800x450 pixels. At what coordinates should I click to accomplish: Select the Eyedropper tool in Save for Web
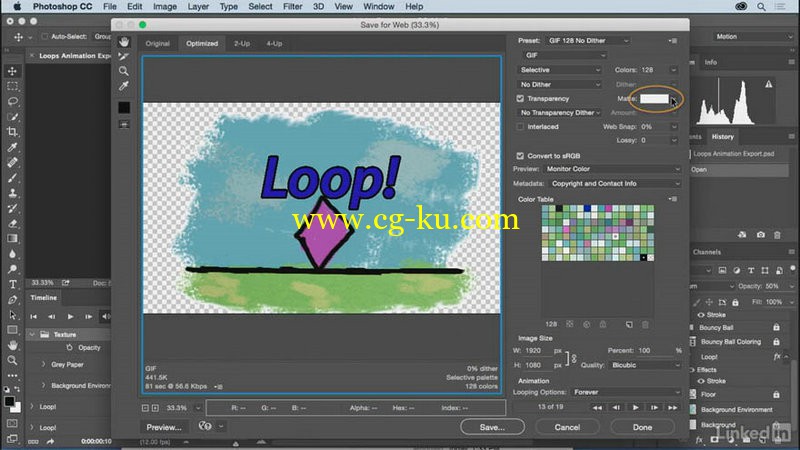[123, 86]
